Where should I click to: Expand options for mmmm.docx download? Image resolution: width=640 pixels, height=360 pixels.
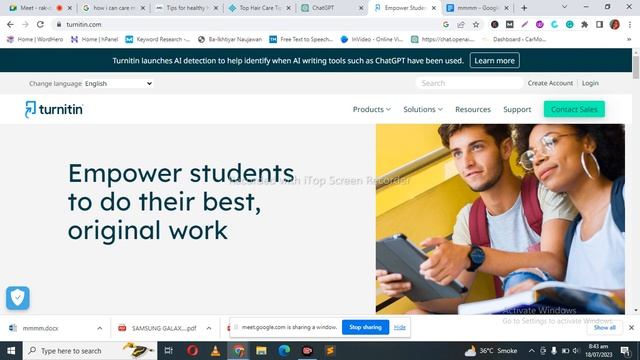(x=100, y=328)
